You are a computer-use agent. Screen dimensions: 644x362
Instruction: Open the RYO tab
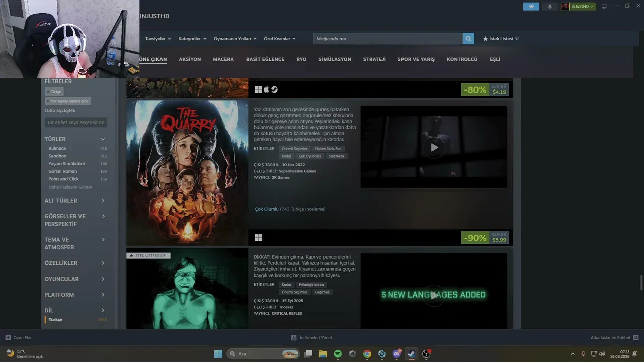[x=301, y=59]
